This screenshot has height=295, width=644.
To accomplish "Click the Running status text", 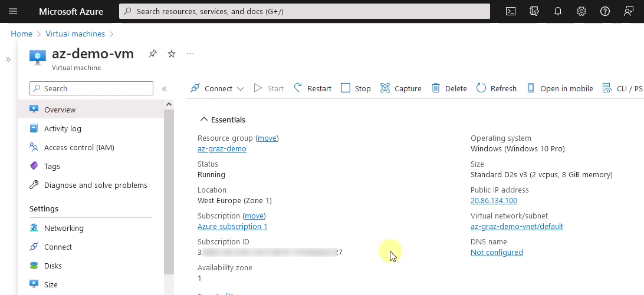I will 211,174.
